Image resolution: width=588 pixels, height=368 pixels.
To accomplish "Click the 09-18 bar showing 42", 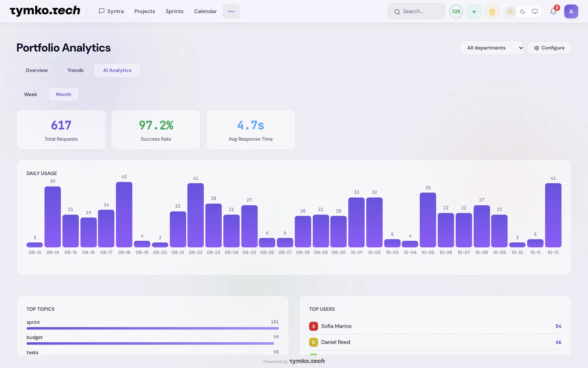I will click(124, 215).
